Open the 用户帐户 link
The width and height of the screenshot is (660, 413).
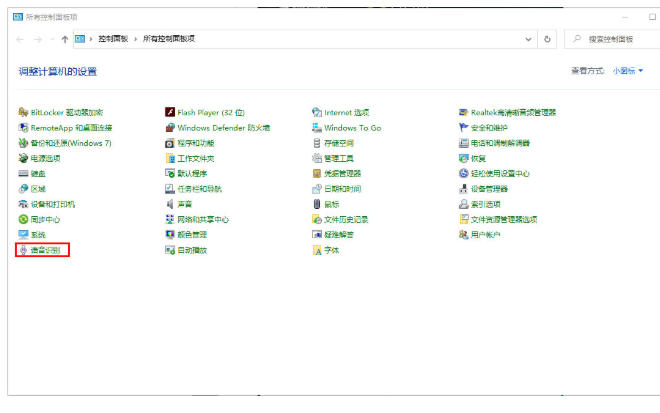485,234
